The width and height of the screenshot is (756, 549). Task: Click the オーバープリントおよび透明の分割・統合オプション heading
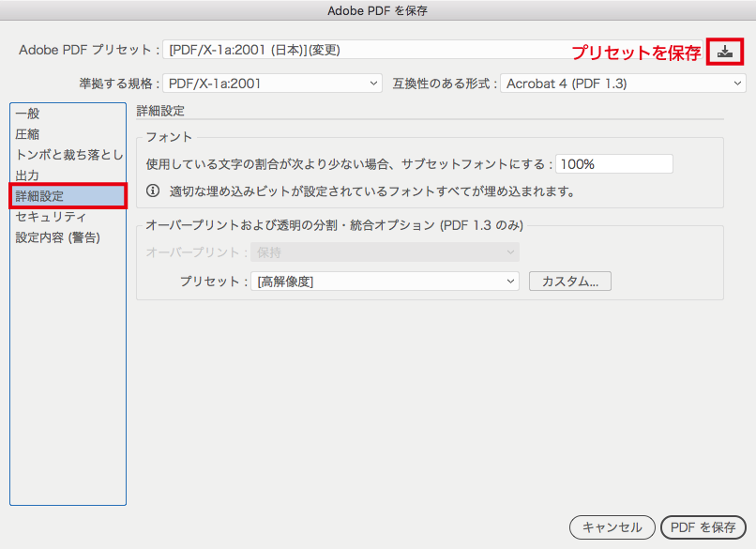[x=335, y=225]
